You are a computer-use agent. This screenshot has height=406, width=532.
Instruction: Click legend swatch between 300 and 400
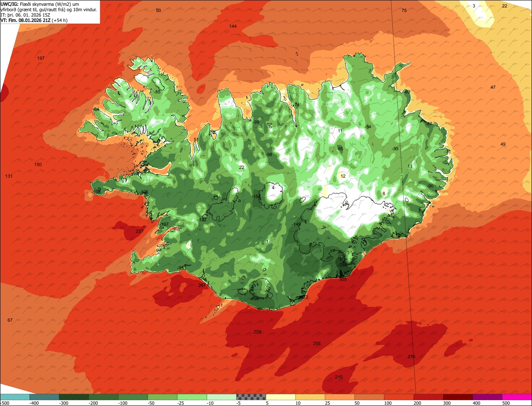(x=458, y=397)
